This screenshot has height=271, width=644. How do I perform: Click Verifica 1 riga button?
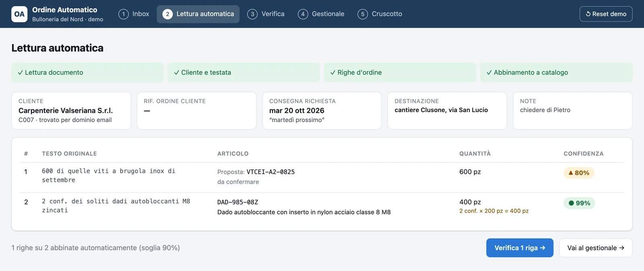point(520,248)
